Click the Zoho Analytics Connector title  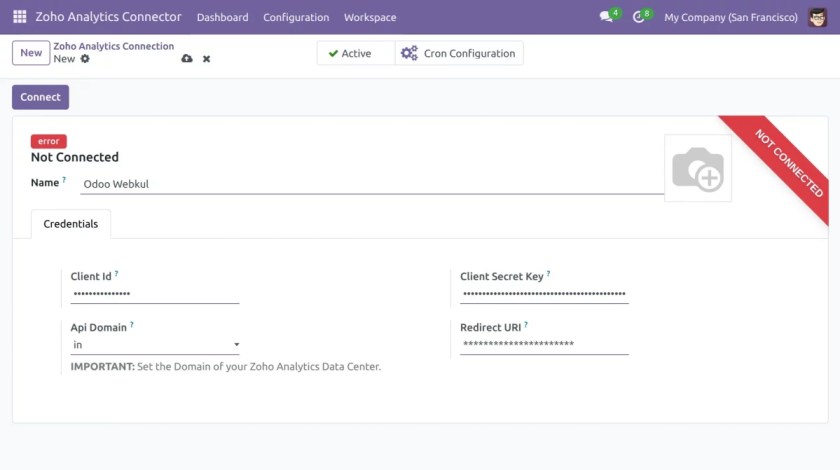(108, 17)
